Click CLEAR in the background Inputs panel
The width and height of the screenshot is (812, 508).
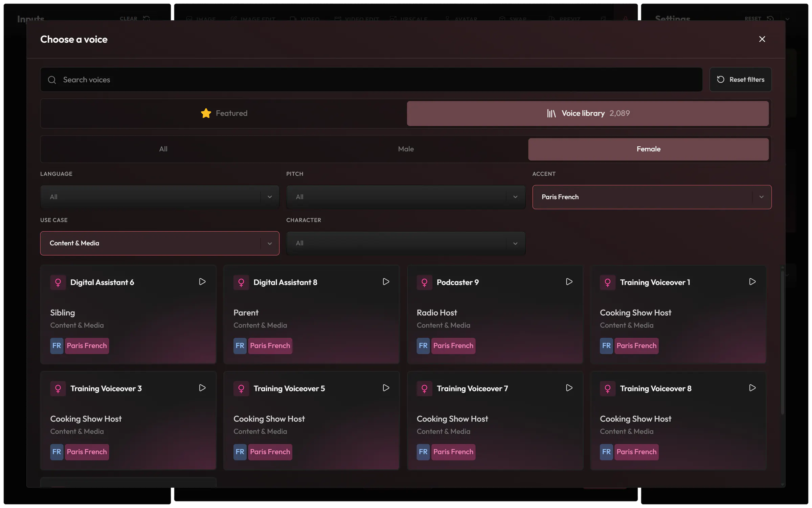click(134, 19)
